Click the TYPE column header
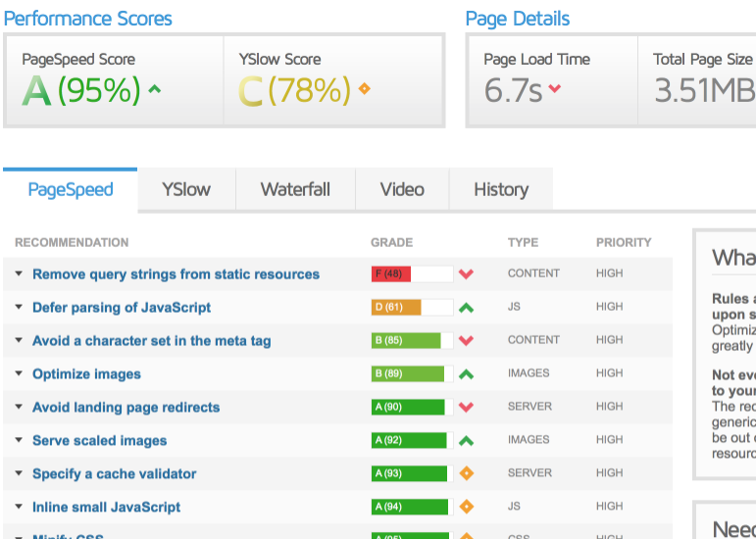 (x=524, y=242)
